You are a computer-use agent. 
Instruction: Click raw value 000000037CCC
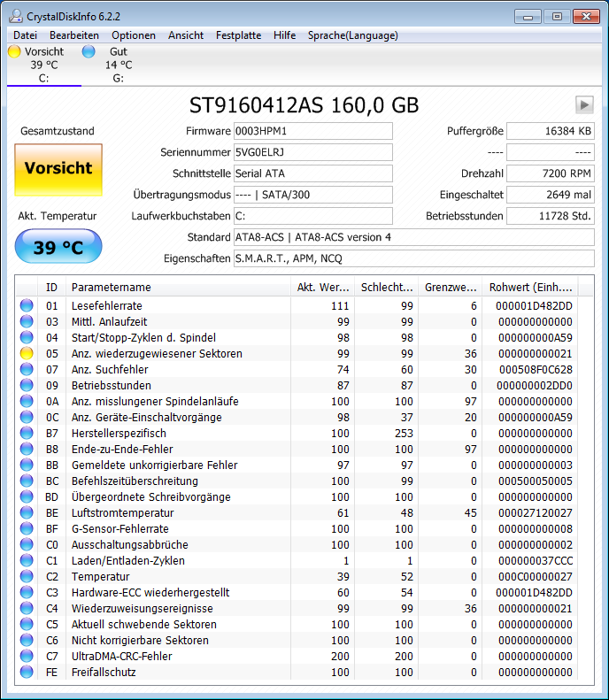[536, 560]
